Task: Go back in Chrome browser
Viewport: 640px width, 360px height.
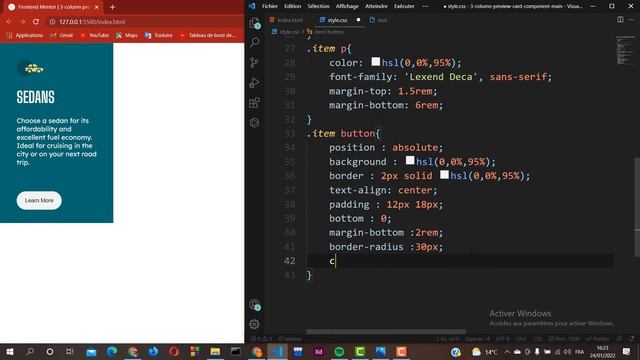Action: pos(9,22)
